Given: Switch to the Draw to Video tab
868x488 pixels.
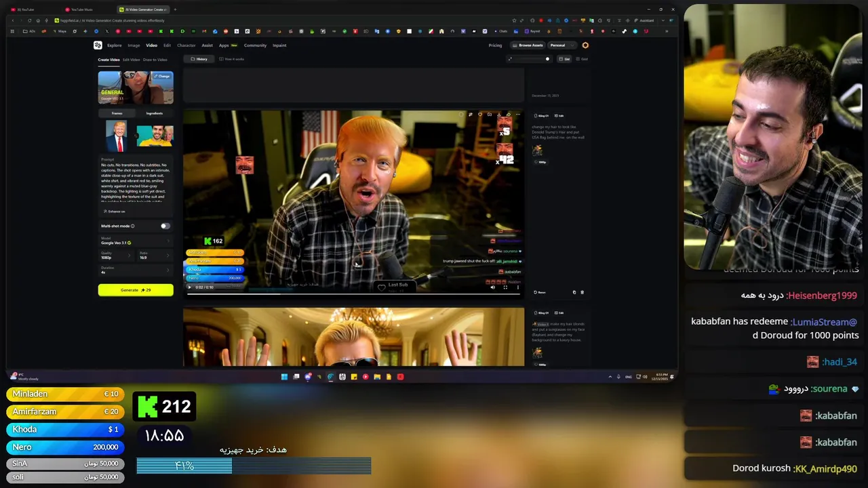Looking at the screenshot, I should 155,60.
